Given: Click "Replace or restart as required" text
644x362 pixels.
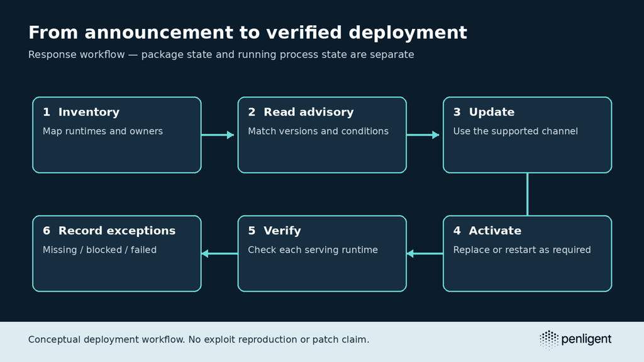Looking at the screenshot, I should coord(522,250).
